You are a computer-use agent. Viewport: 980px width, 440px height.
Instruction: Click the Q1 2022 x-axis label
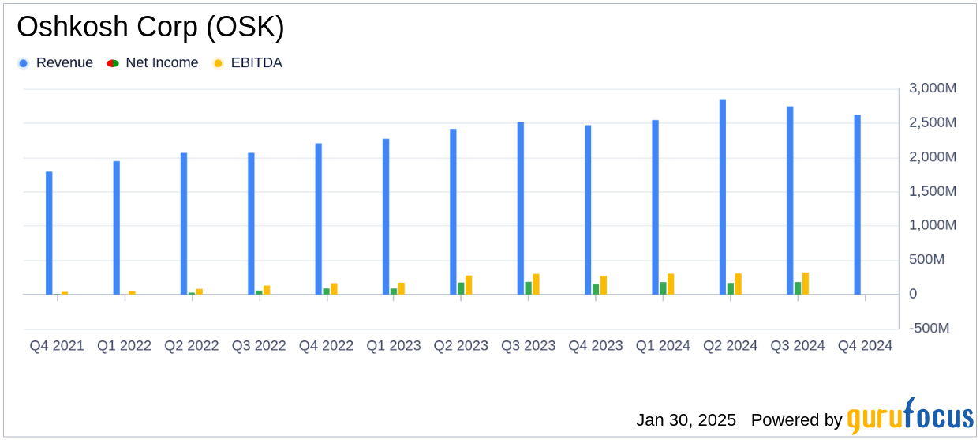coord(125,346)
